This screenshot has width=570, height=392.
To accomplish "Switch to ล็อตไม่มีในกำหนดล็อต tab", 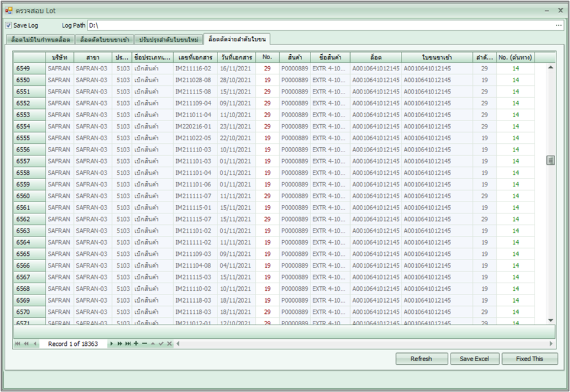I will 40,40.
